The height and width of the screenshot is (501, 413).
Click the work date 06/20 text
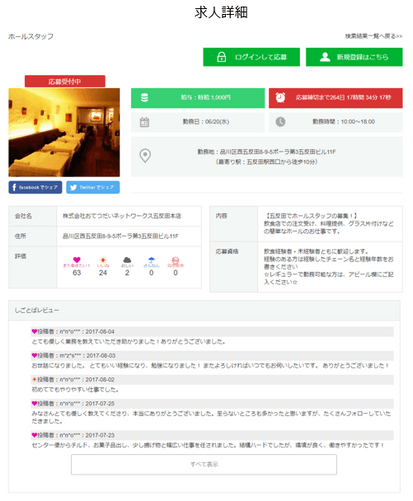[206, 122]
